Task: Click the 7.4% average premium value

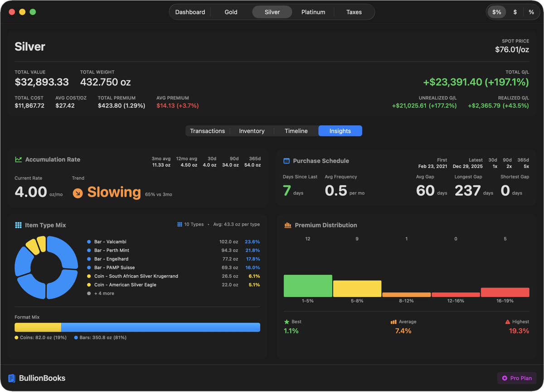Action: point(403,331)
